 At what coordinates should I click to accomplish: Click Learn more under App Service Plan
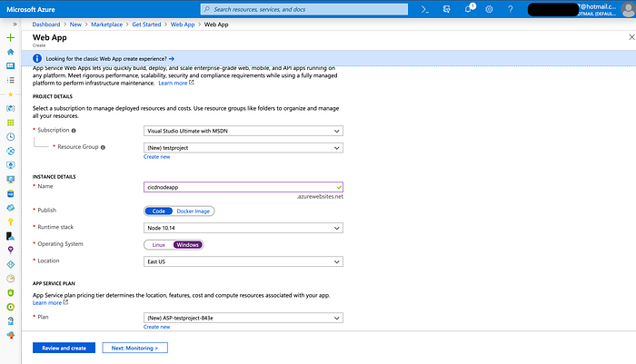(47, 303)
